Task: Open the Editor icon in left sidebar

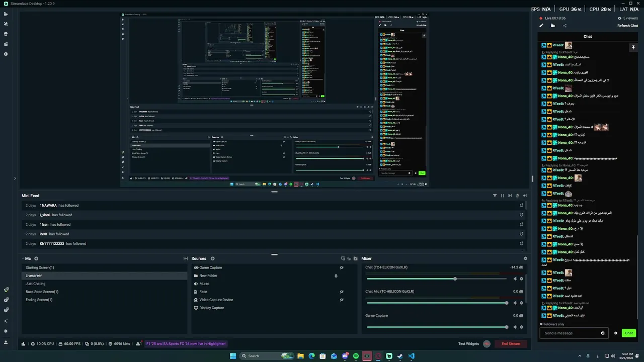Action: coord(6,14)
